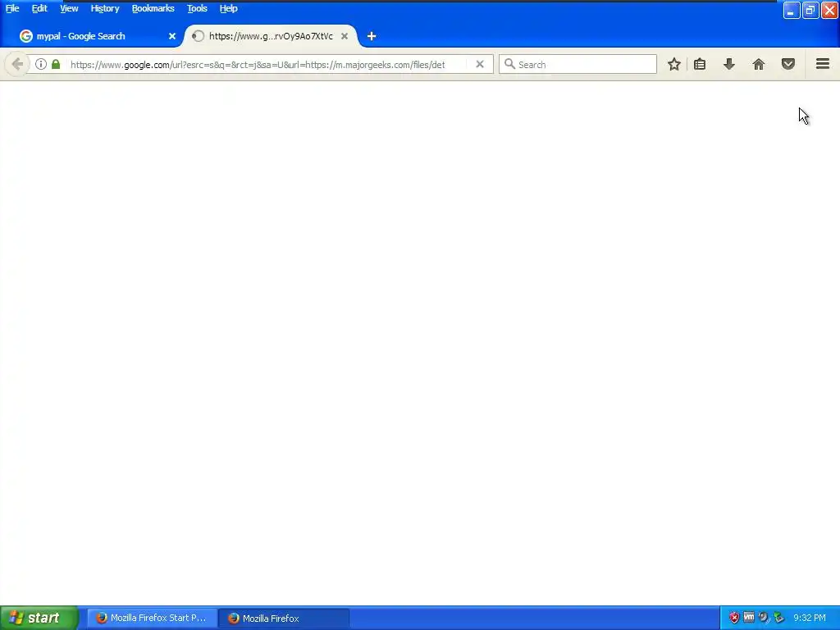Click the search magnifier icon

[x=509, y=64]
